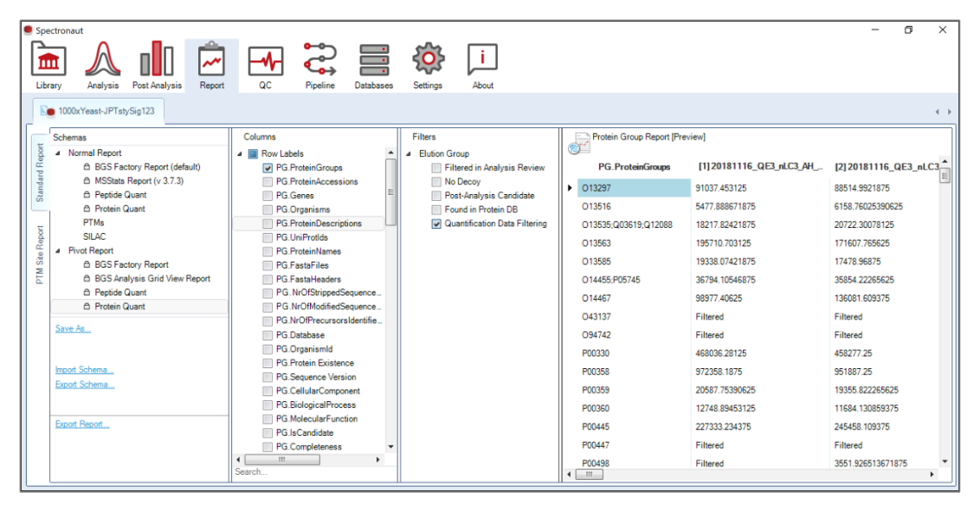Click lock icon beside MSStats Report (v 3.7.3)
This screenshot has width=980, height=512.
[87, 181]
